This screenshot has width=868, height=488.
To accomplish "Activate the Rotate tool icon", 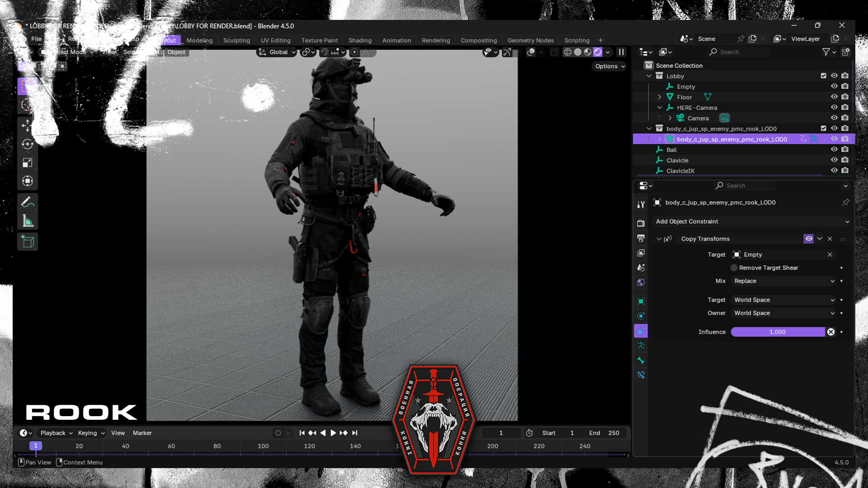I will click(28, 144).
